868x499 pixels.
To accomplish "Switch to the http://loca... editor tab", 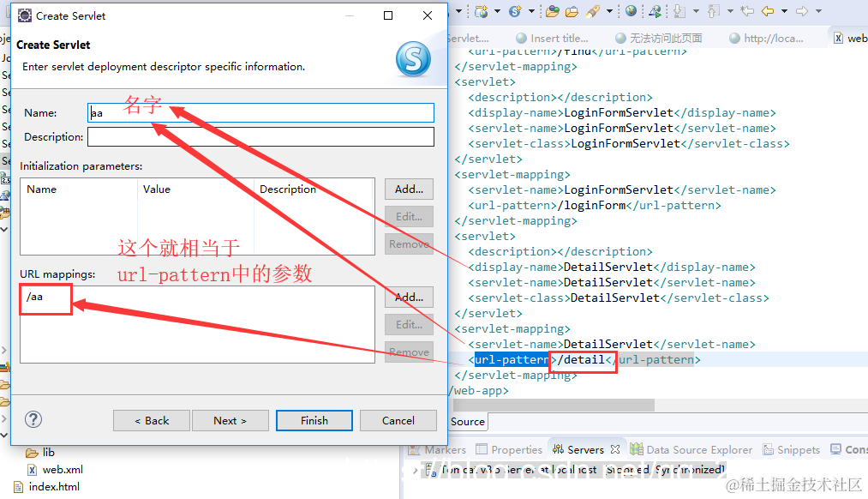I will [767, 39].
